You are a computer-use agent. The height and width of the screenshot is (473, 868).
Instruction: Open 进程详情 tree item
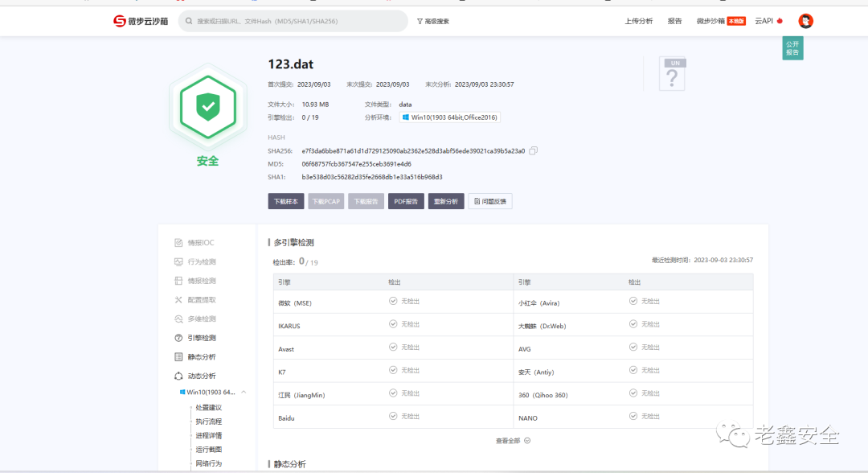(209, 435)
